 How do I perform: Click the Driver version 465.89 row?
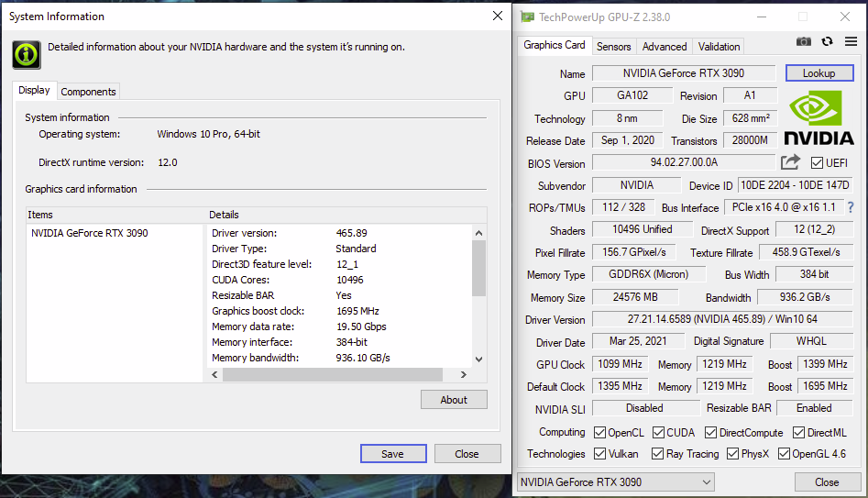click(x=339, y=233)
